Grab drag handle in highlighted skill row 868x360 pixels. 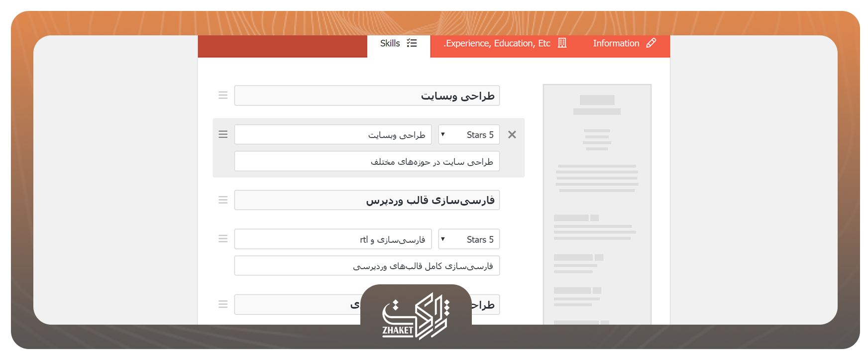(x=223, y=134)
